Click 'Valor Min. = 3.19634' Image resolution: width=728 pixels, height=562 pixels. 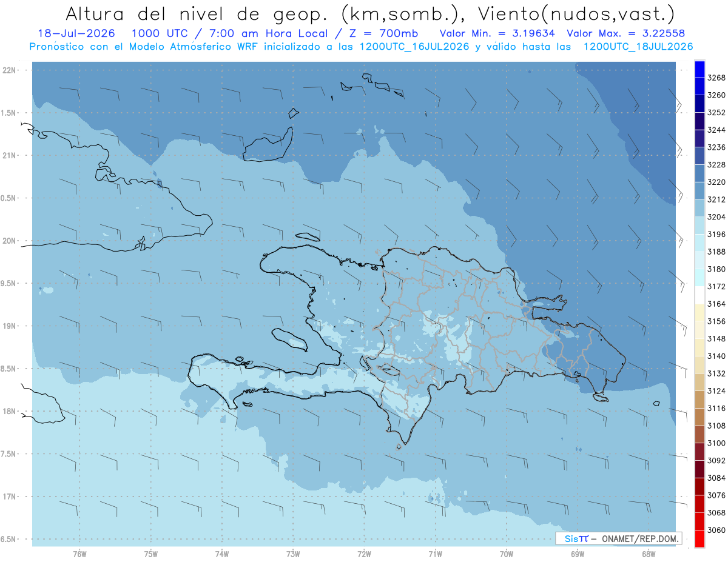(497, 33)
